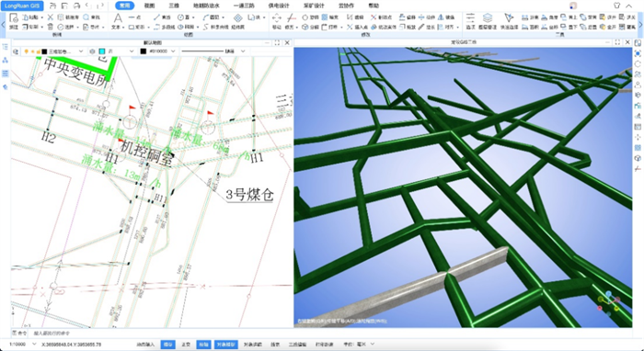Click the skin shirt icon at top right
The image size is (644, 351).
[616, 6]
